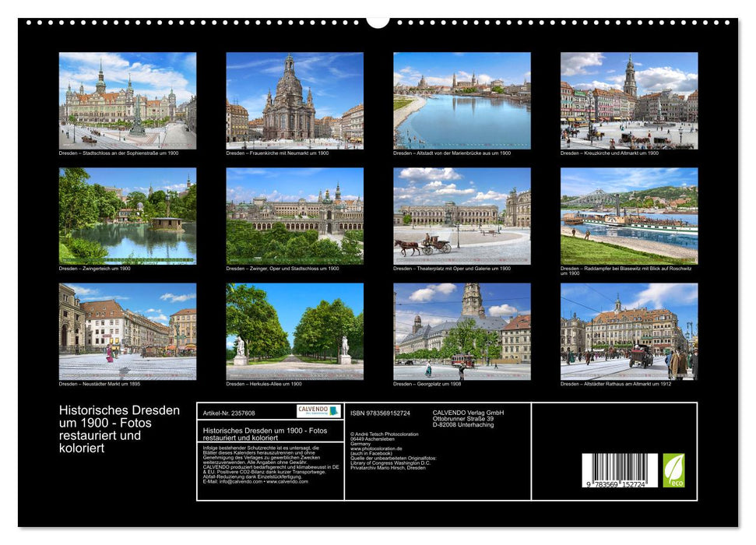Click '© André Tetsch Photocoloration' credit
This screenshot has width=756, height=545.
pos(385,434)
